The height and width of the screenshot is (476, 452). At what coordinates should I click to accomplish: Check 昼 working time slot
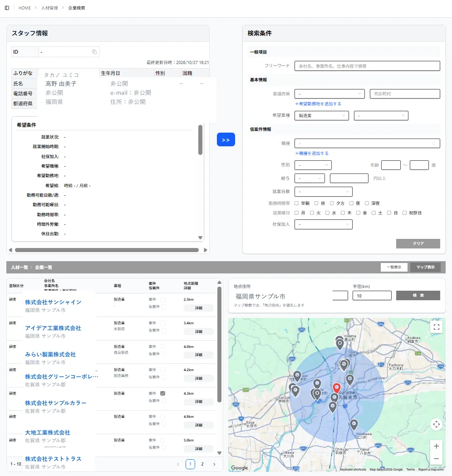pyautogui.click(x=316, y=203)
